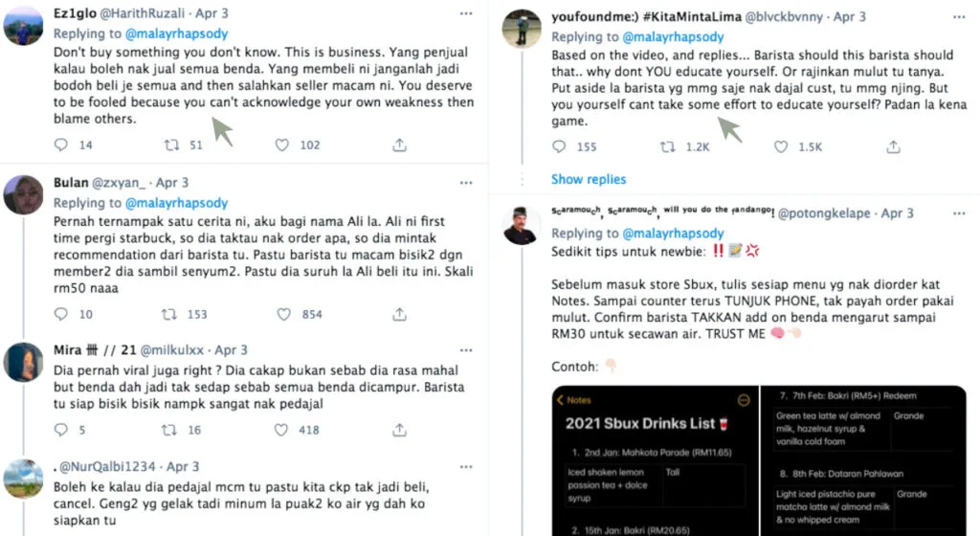The image size is (980, 536).
Task: Reply to youfoundme's tweet
Action: point(559,146)
